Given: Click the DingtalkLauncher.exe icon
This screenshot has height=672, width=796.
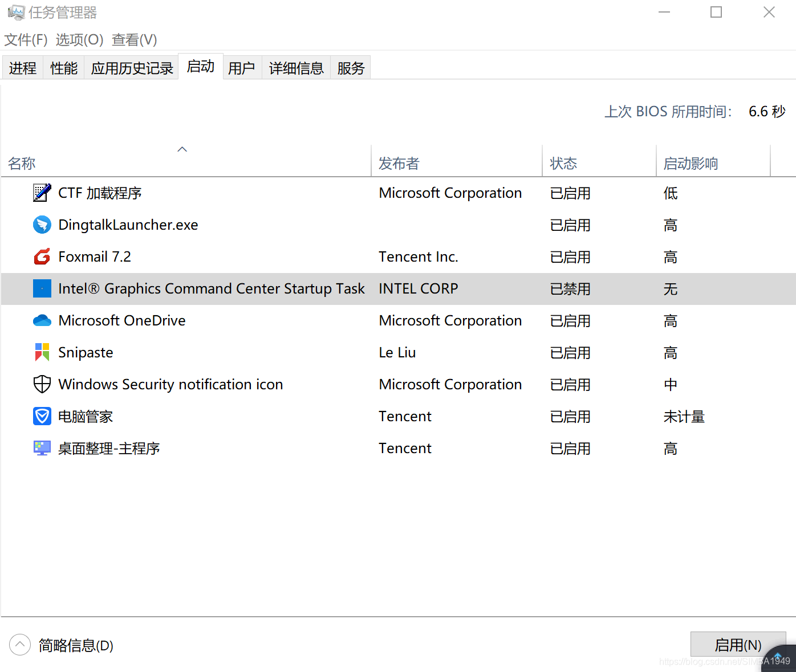Looking at the screenshot, I should (x=42, y=225).
